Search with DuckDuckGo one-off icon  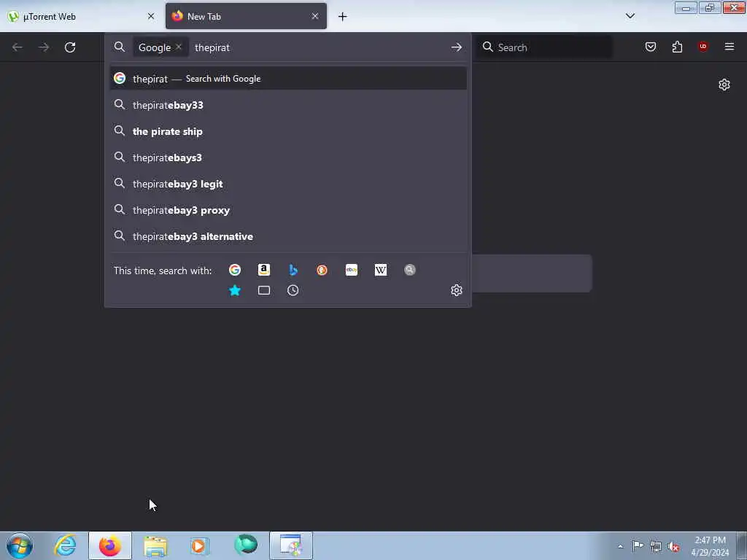[322, 270]
